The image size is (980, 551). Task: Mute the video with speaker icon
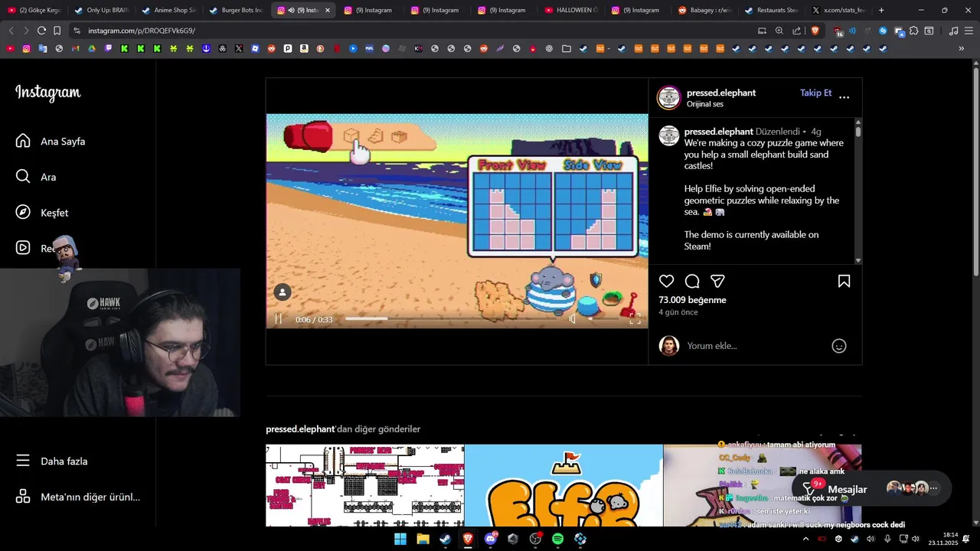click(573, 319)
